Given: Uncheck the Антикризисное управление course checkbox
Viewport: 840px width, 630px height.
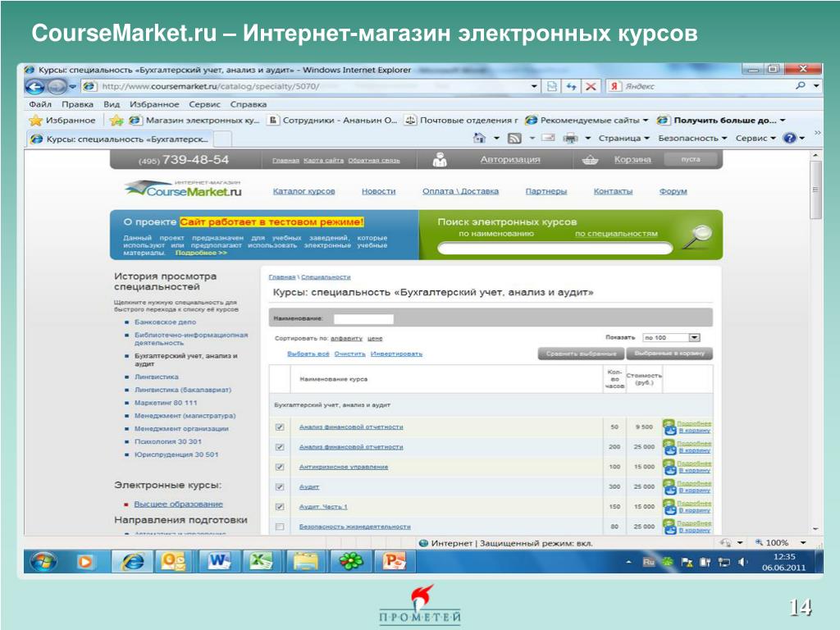Looking at the screenshot, I should click(279, 467).
